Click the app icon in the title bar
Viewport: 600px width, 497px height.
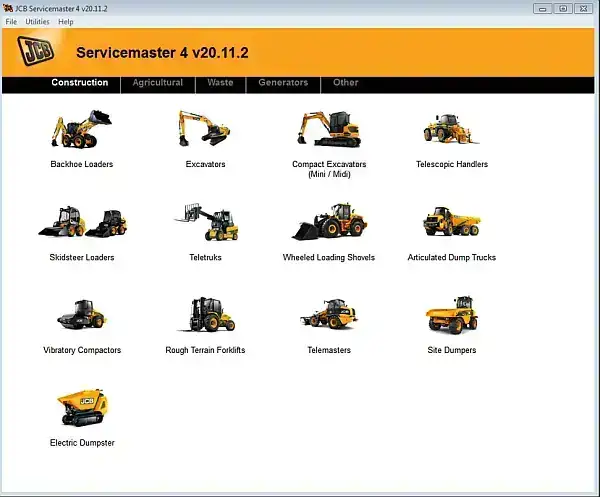coord(8,8)
